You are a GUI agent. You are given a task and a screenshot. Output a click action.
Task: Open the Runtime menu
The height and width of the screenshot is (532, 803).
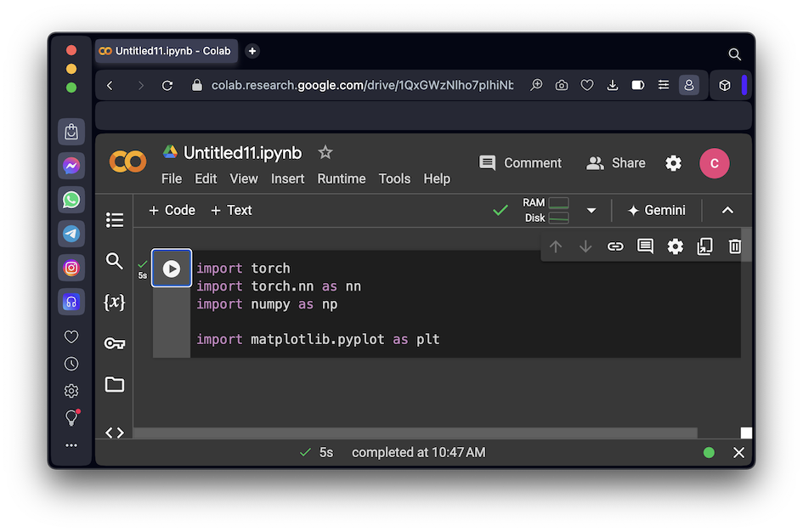[x=342, y=178]
